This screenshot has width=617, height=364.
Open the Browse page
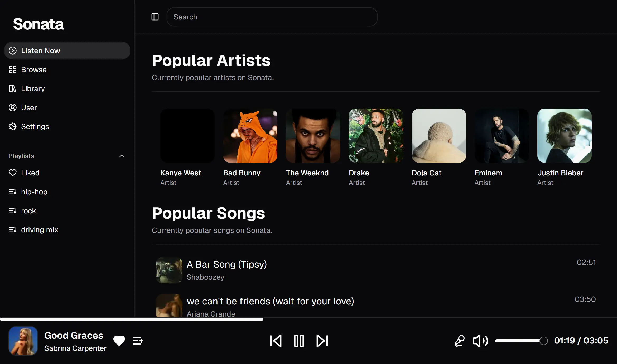pos(34,70)
